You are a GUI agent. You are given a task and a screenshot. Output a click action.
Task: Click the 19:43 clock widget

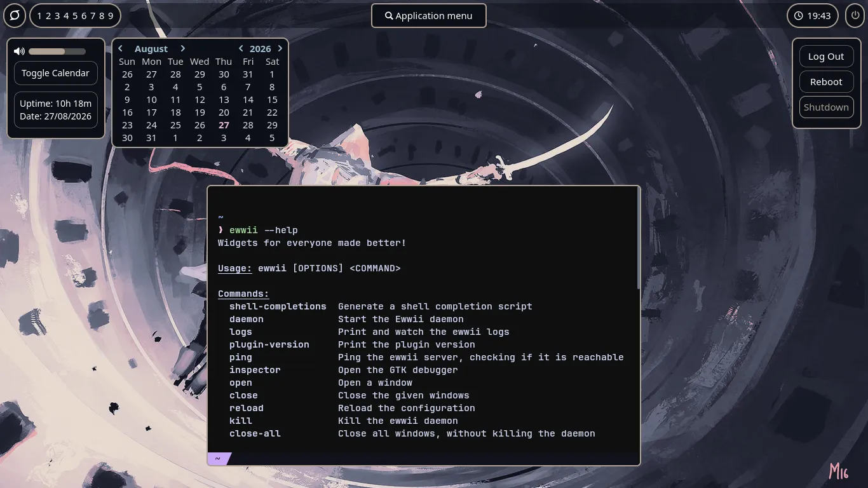813,16
